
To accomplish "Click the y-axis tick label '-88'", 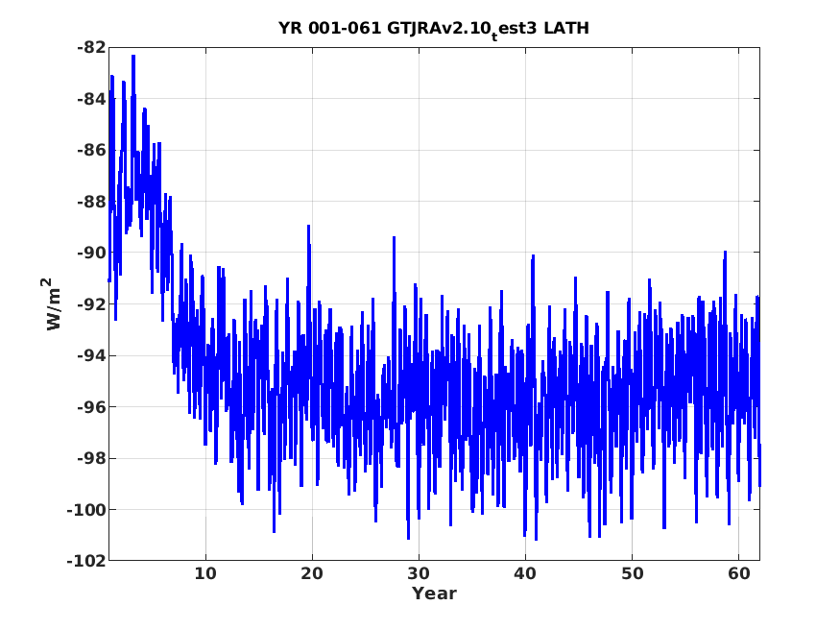I will tap(91, 202).
